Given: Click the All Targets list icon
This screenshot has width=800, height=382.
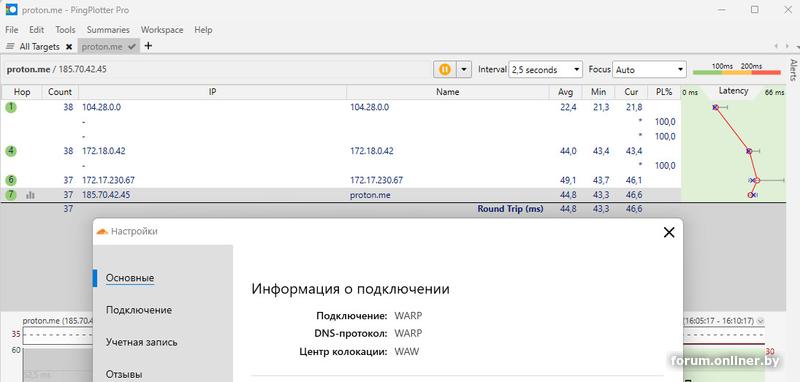Looking at the screenshot, I should tap(10, 46).
